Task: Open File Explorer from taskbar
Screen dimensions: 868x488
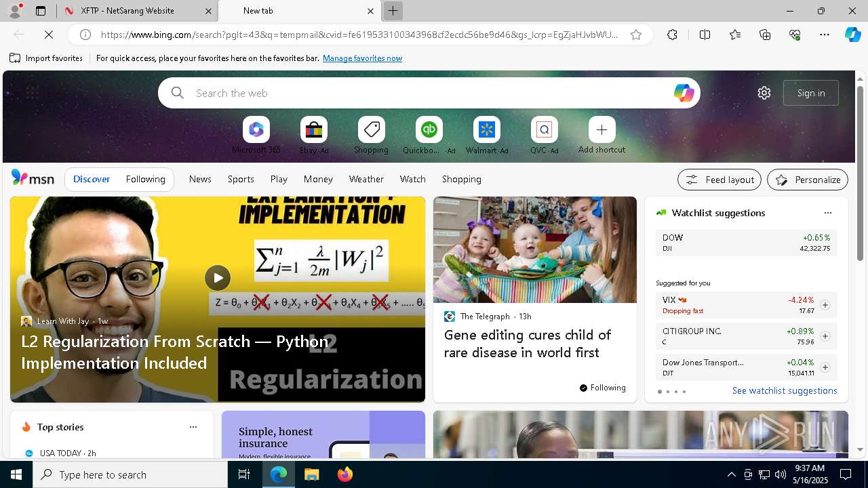Action: pos(311,474)
